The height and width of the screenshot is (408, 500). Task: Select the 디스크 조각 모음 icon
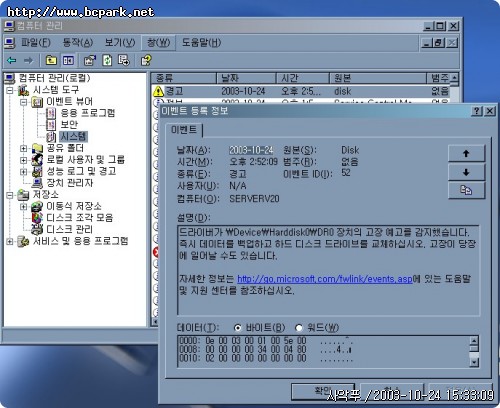37,218
